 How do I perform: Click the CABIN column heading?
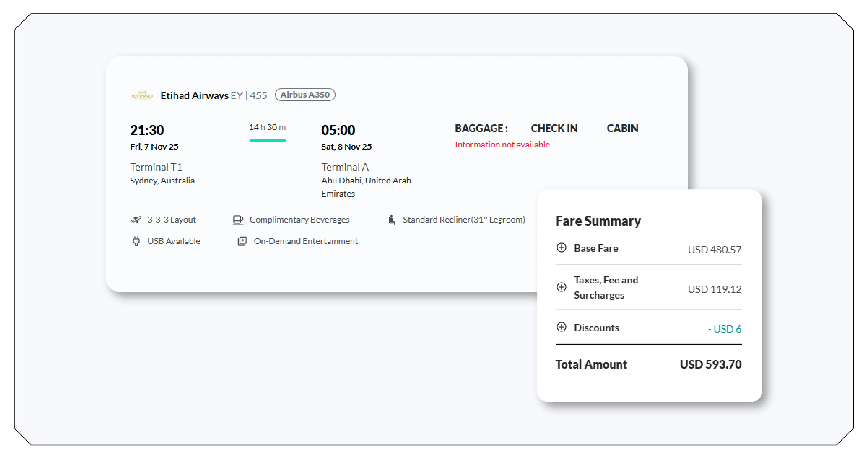[x=622, y=128]
